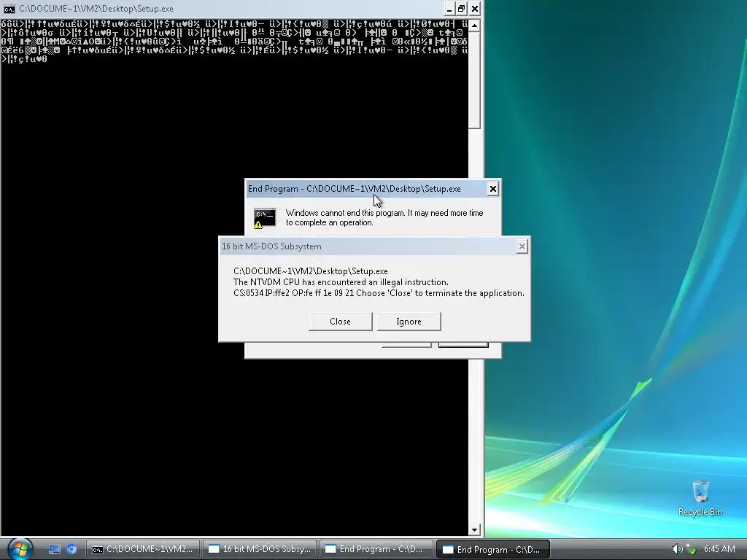The width and height of the screenshot is (747, 560).
Task: Click the garbled console output text
Action: pyautogui.click(x=234, y=42)
